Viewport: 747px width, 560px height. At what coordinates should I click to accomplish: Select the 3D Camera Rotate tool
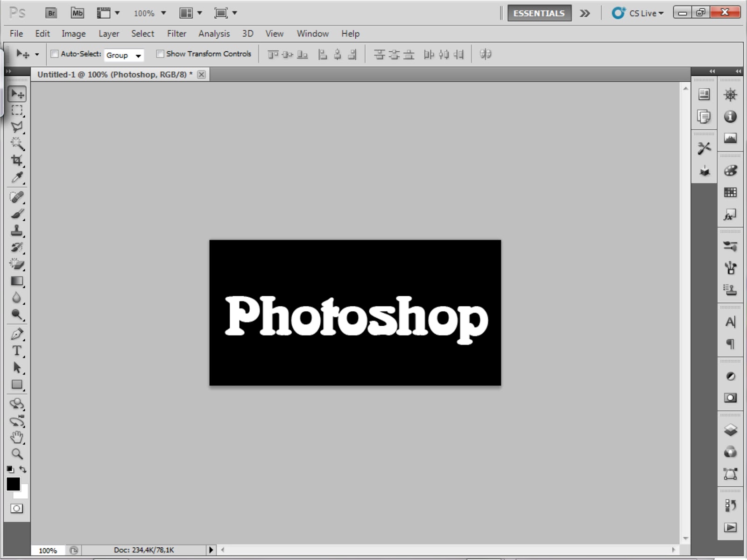click(x=17, y=421)
